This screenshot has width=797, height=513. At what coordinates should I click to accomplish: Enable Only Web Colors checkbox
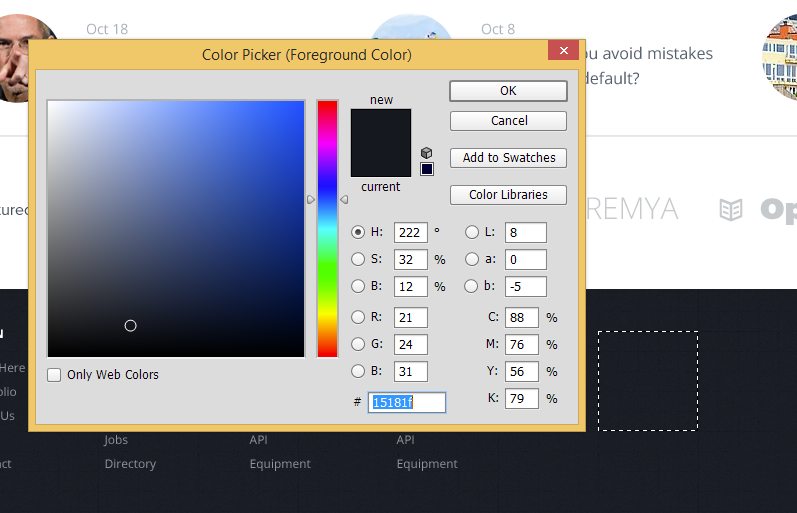click(x=54, y=375)
